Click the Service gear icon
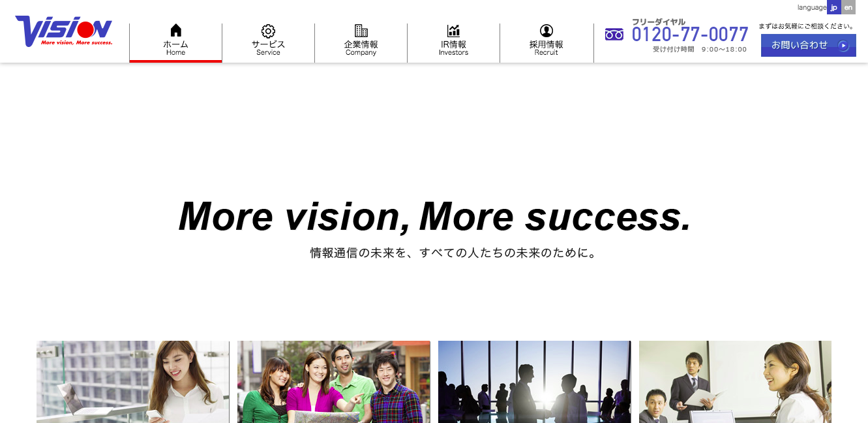The image size is (868, 423). (268, 31)
